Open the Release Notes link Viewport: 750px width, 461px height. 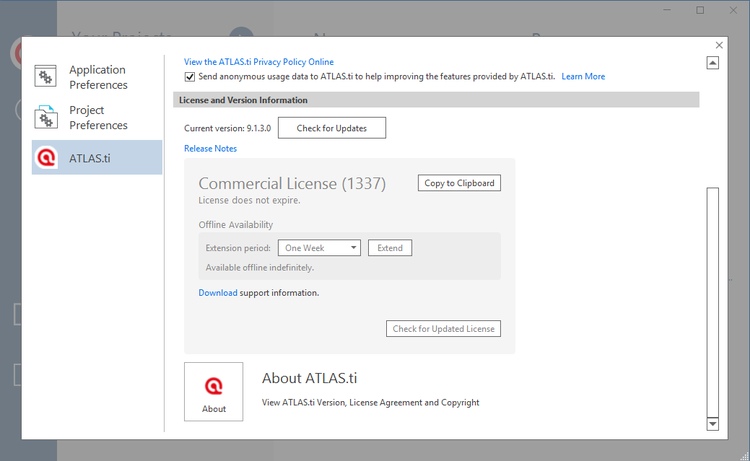click(x=210, y=149)
